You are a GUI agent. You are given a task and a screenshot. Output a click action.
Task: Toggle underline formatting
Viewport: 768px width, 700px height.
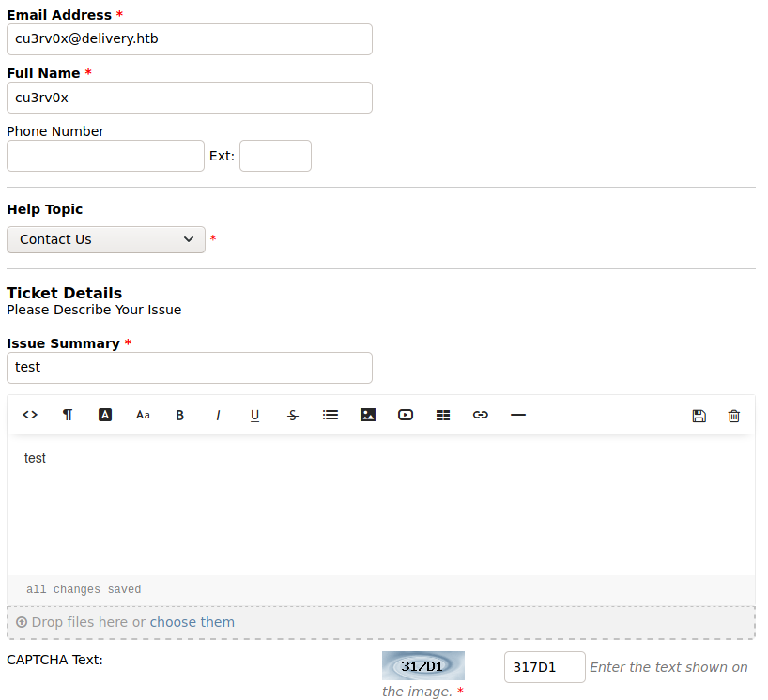point(255,415)
